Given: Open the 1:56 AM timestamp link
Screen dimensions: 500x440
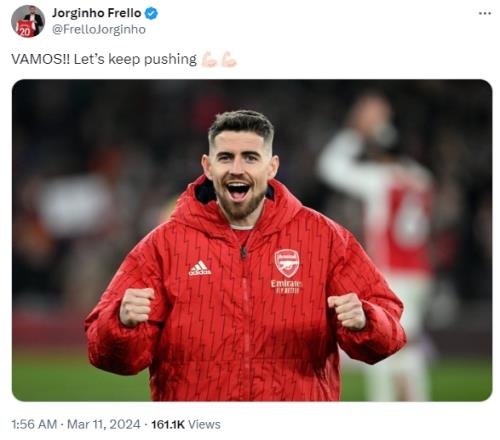Looking at the screenshot, I should [x=34, y=424].
